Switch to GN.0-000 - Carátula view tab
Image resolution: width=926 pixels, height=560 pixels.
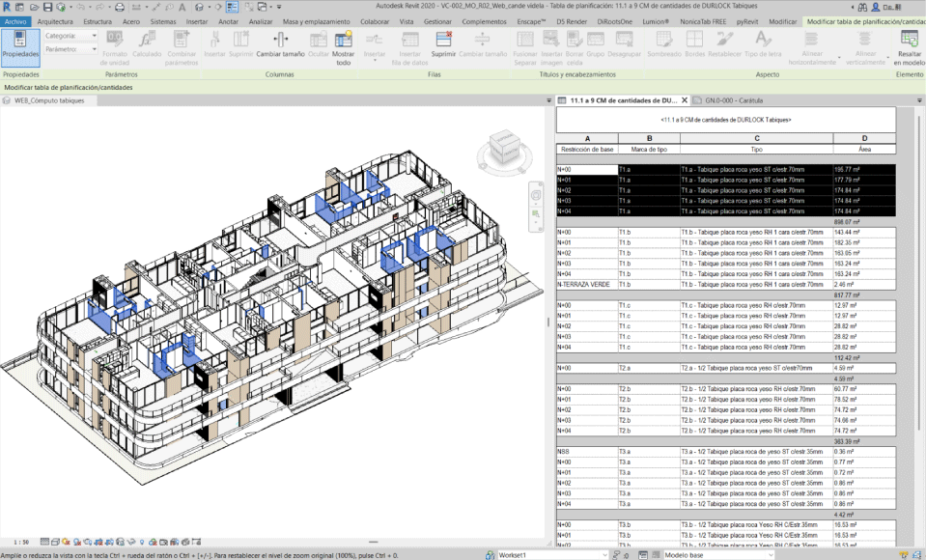tap(734, 100)
